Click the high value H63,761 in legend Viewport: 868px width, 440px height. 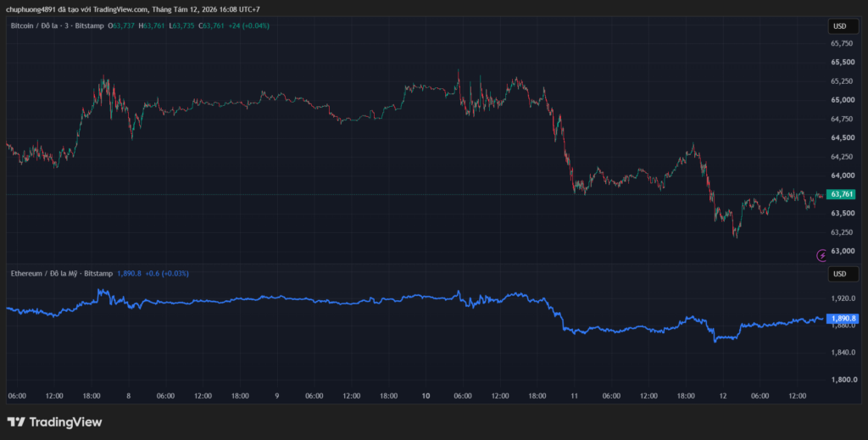tap(151, 26)
